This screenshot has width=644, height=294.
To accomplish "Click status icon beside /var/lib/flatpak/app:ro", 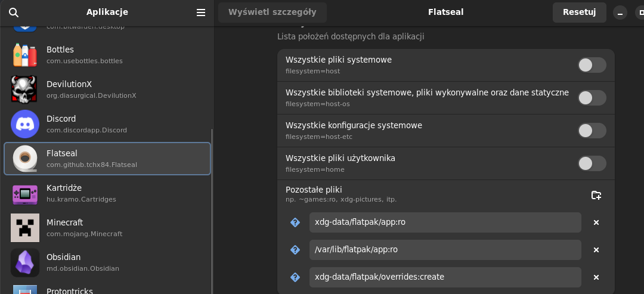I will [x=295, y=250].
